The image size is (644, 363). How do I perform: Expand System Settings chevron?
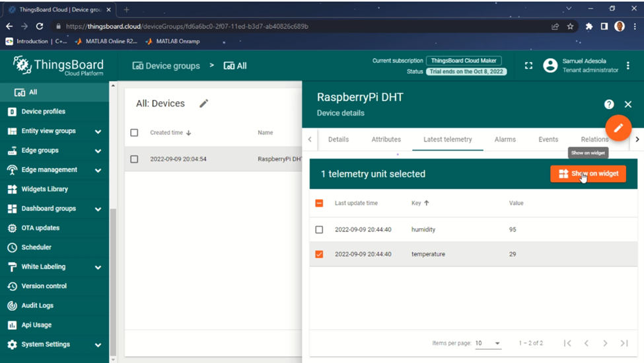pyautogui.click(x=98, y=345)
